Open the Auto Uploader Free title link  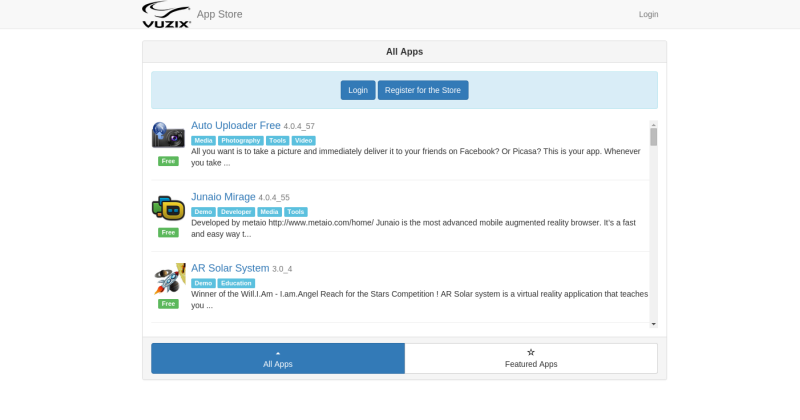pos(236,126)
